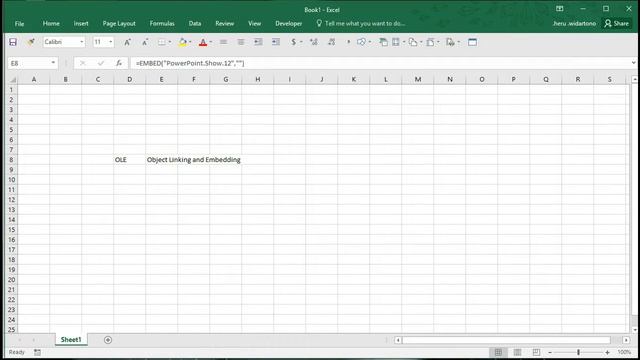Open the Ribbon Display Options icon
640x360 pixels.
click(x=560, y=9)
